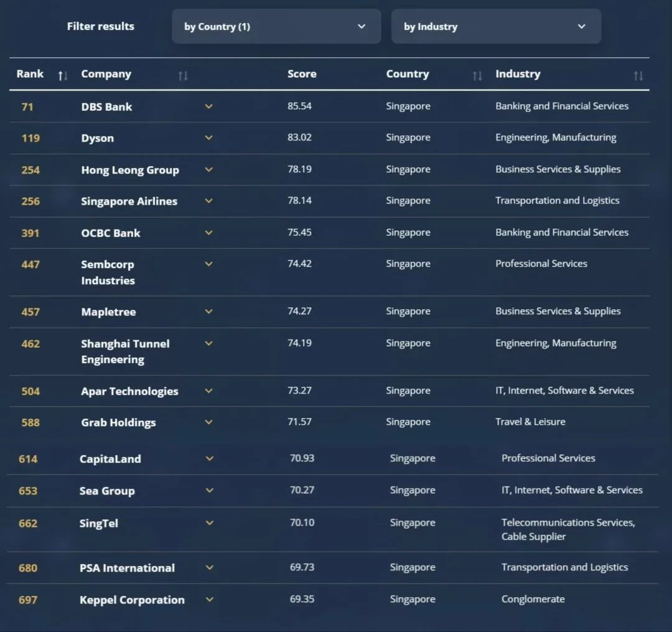Click the Rank column header
Viewport: 672px width, 632px height.
click(30, 73)
